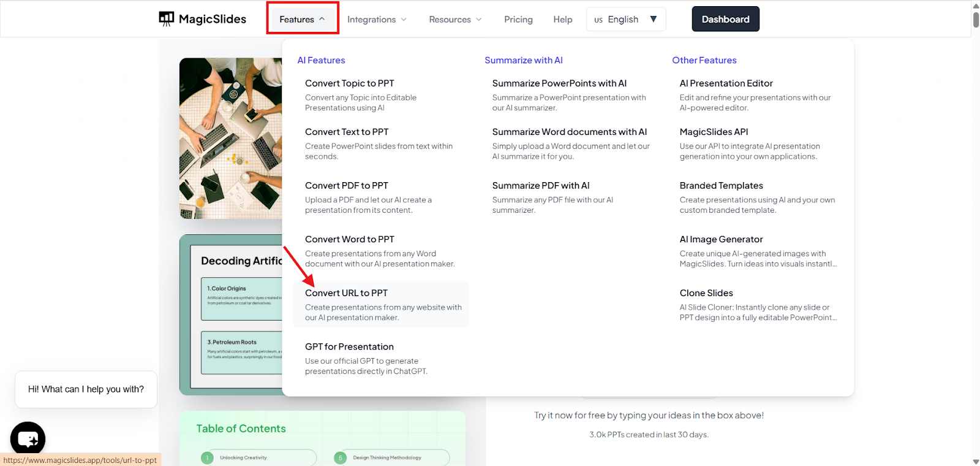Click the page's vertical scrollbar thumb
Image resolution: width=980 pixels, height=466 pixels.
click(x=976, y=19)
